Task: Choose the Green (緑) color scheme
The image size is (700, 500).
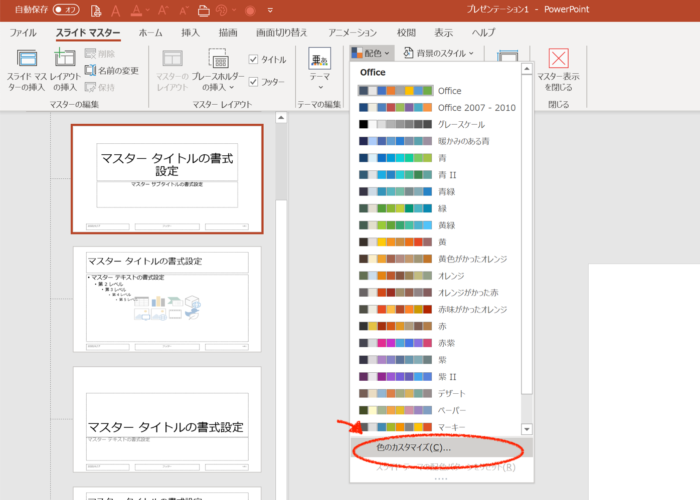Action: [x=435, y=208]
